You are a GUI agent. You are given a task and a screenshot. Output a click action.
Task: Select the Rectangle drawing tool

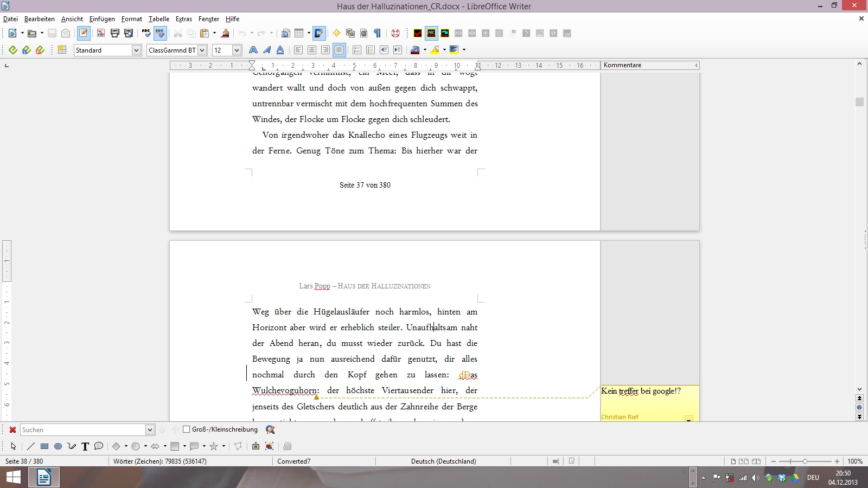coord(44,446)
